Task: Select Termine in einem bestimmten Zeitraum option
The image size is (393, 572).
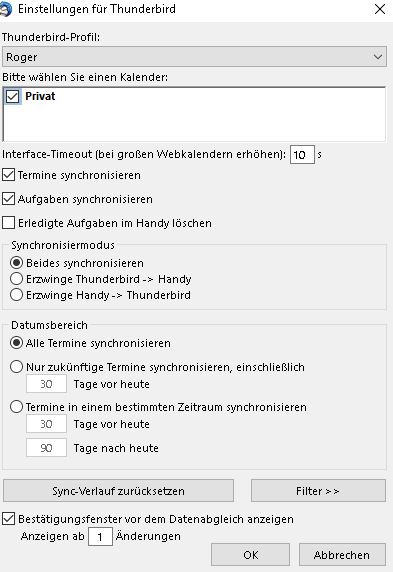Action: point(16,407)
